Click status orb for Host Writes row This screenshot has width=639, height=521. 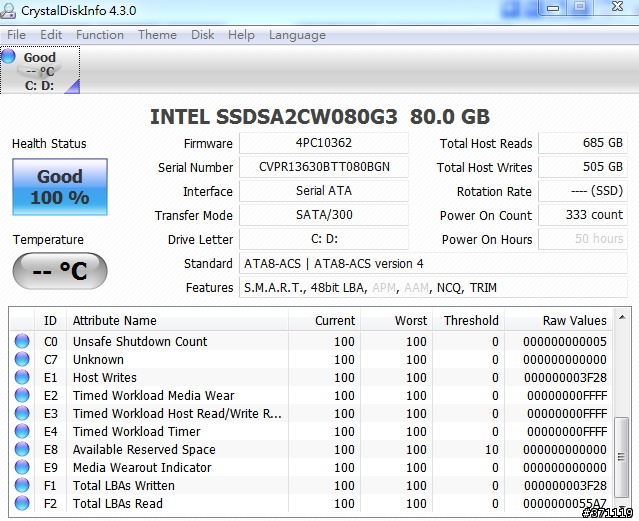pos(22,377)
